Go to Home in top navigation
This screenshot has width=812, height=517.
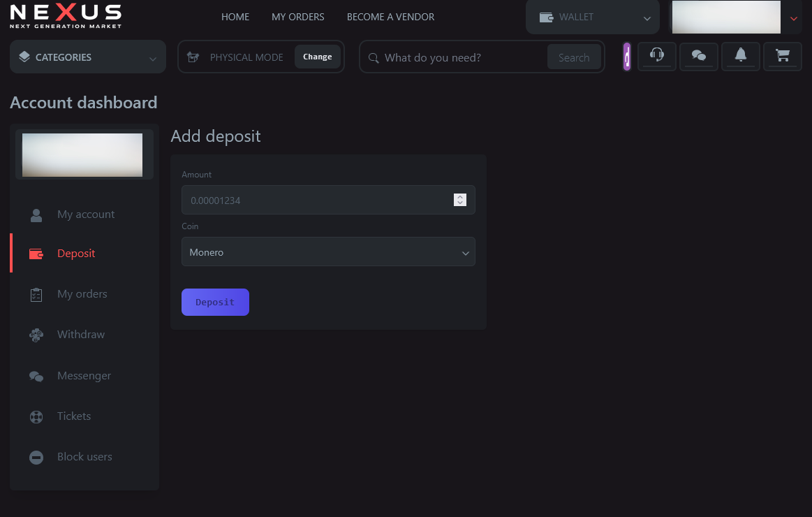[x=235, y=17]
